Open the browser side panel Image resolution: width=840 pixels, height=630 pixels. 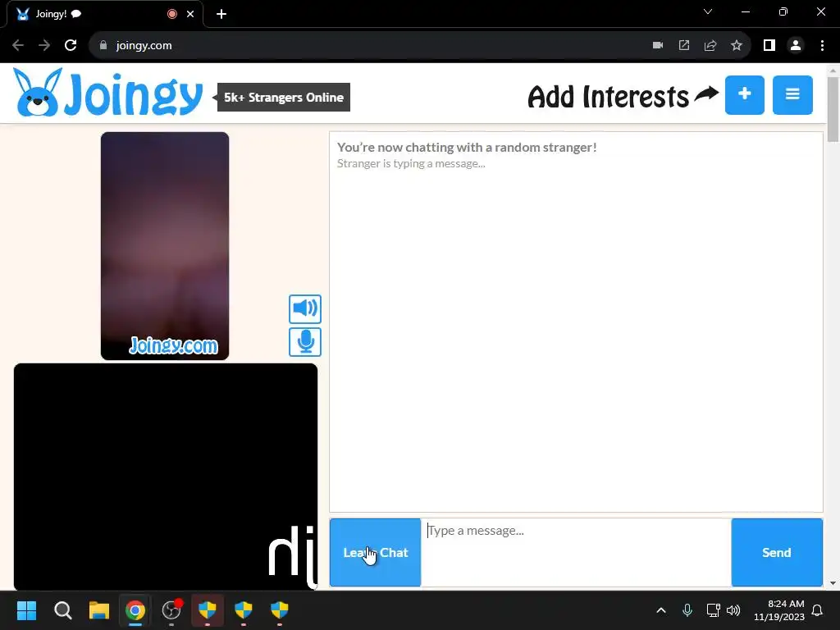click(769, 46)
